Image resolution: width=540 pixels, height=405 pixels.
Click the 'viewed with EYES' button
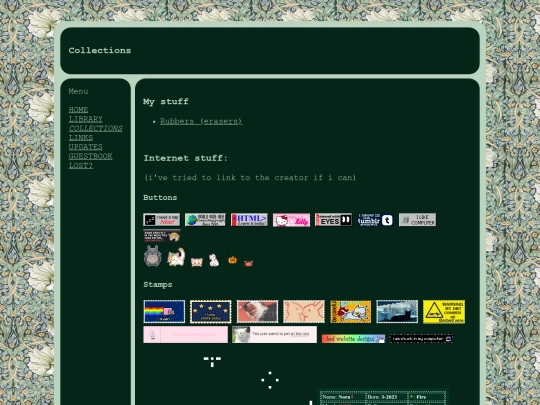(333, 220)
